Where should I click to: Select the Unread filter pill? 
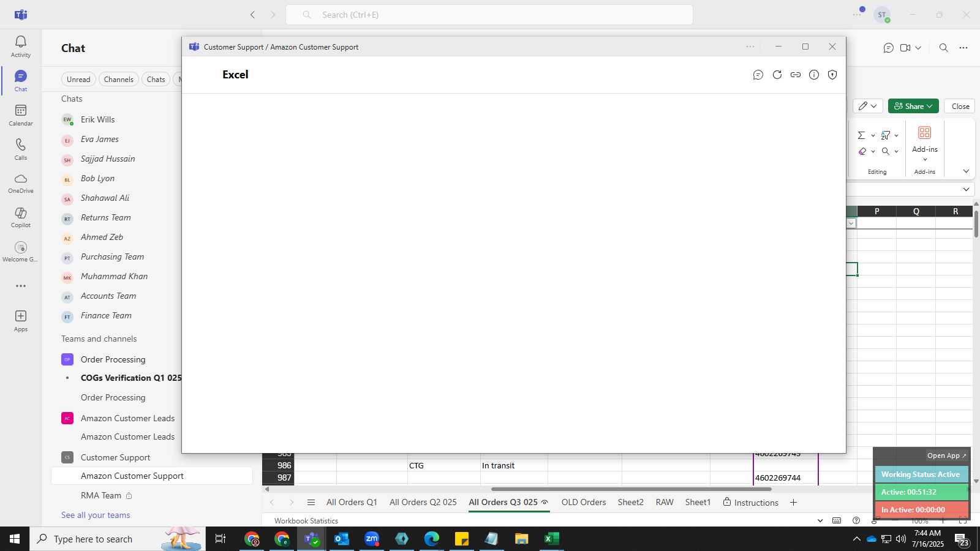78,79
